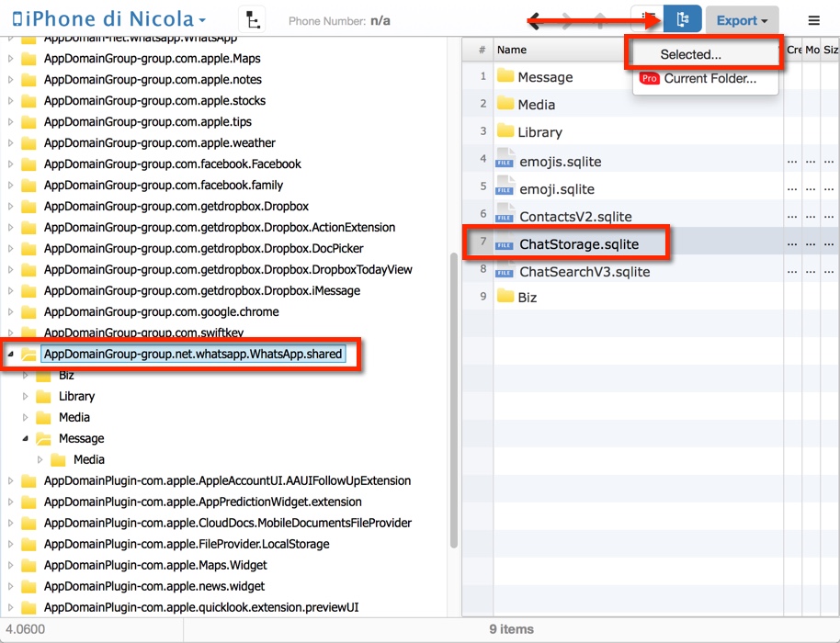Expand AppDomainGroup-group.com.facebook.Facebook node
The height and width of the screenshot is (643, 840).
[10, 164]
